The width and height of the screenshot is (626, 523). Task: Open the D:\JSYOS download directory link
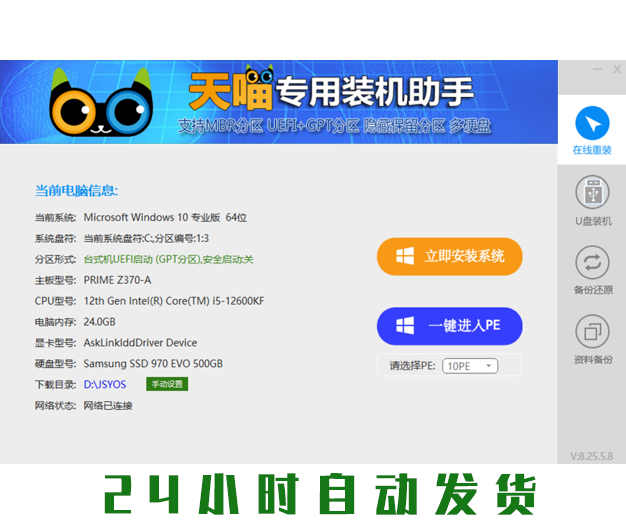tap(105, 384)
